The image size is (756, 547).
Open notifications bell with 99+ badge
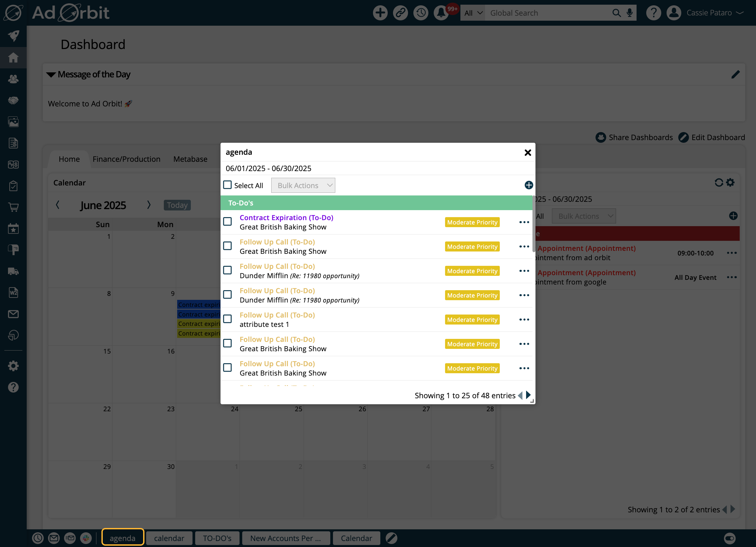(441, 13)
